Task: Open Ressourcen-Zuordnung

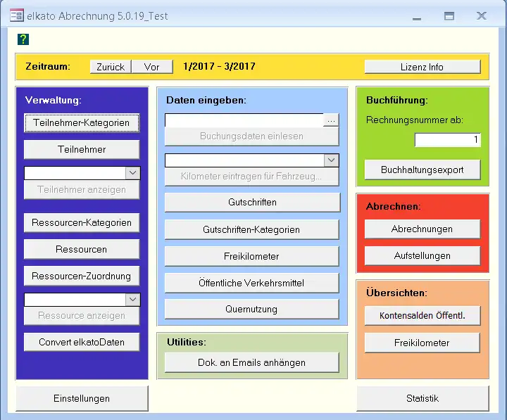Action: point(82,276)
